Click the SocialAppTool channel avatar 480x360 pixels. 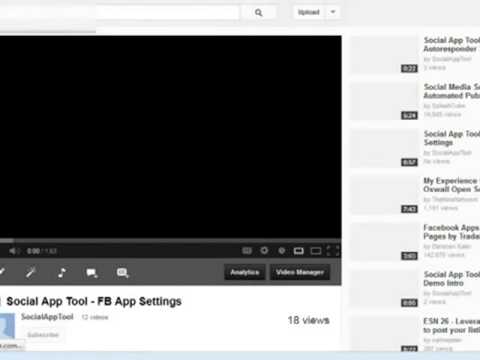pyautogui.click(x=7, y=326)
